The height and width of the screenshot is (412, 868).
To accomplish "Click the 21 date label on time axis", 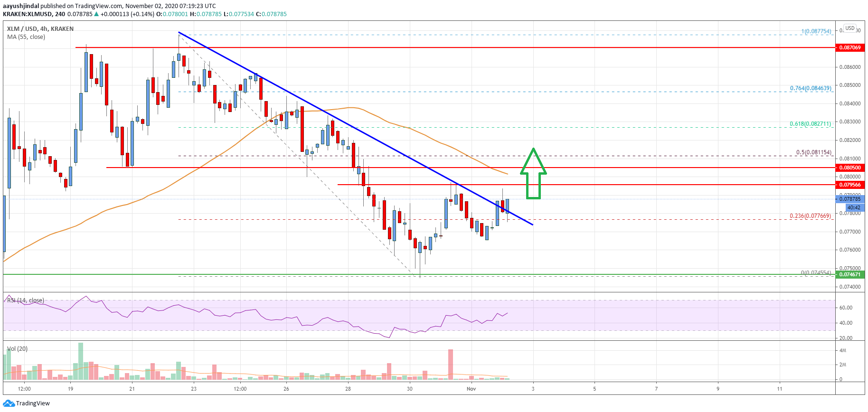I will pos(132,389).
